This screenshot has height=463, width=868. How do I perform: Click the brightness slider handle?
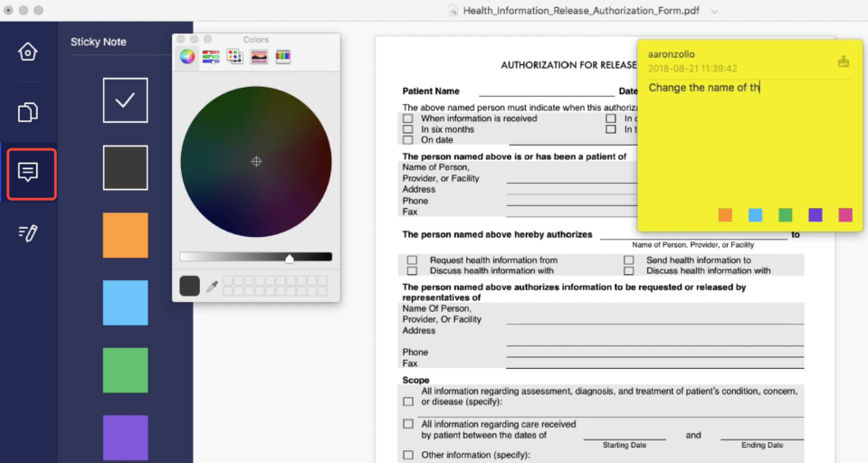(290, 258)
